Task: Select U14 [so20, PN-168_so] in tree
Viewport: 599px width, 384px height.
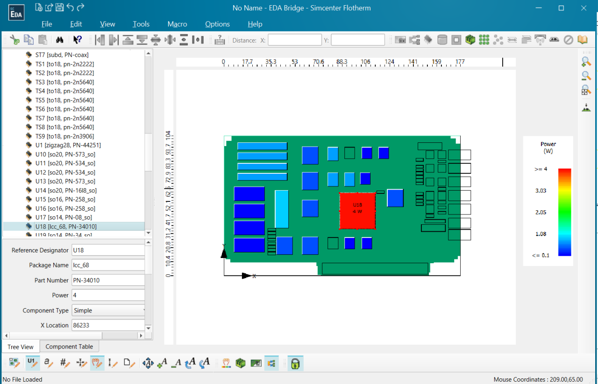Action: tap(66, 190)
